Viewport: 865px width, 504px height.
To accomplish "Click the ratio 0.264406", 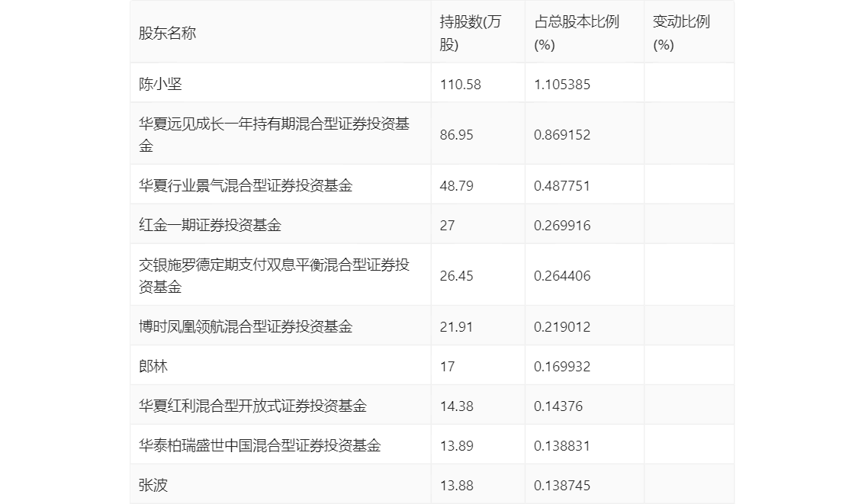I will click(562, 276).
